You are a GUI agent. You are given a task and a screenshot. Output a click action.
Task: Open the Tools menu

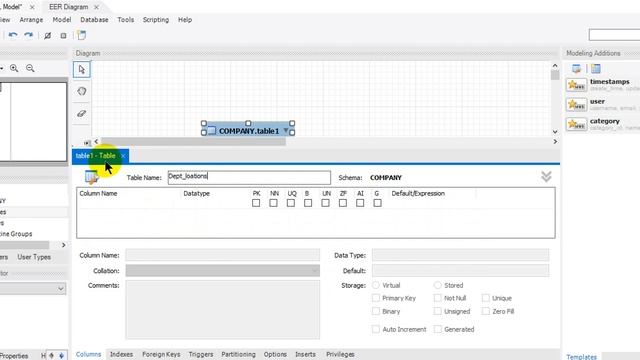point(126,20)
